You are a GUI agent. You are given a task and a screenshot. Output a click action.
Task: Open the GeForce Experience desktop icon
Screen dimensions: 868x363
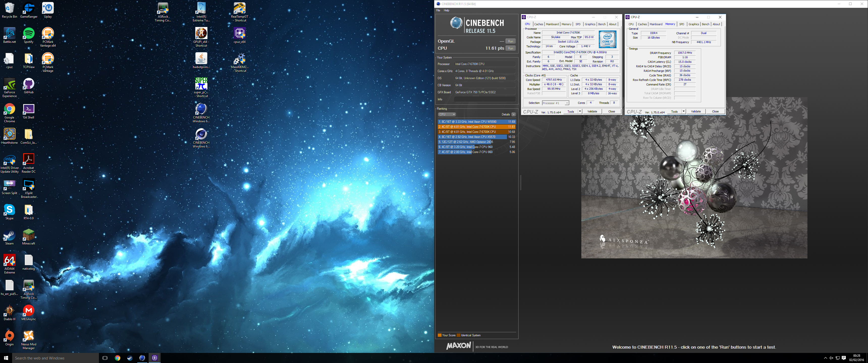pos(9,87)
